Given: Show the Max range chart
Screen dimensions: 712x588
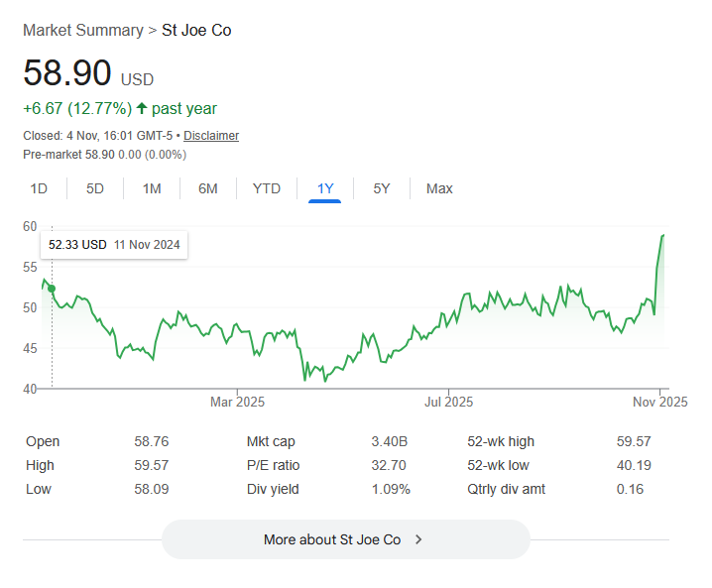Looking at the screenshot, I should coord(439,188).
